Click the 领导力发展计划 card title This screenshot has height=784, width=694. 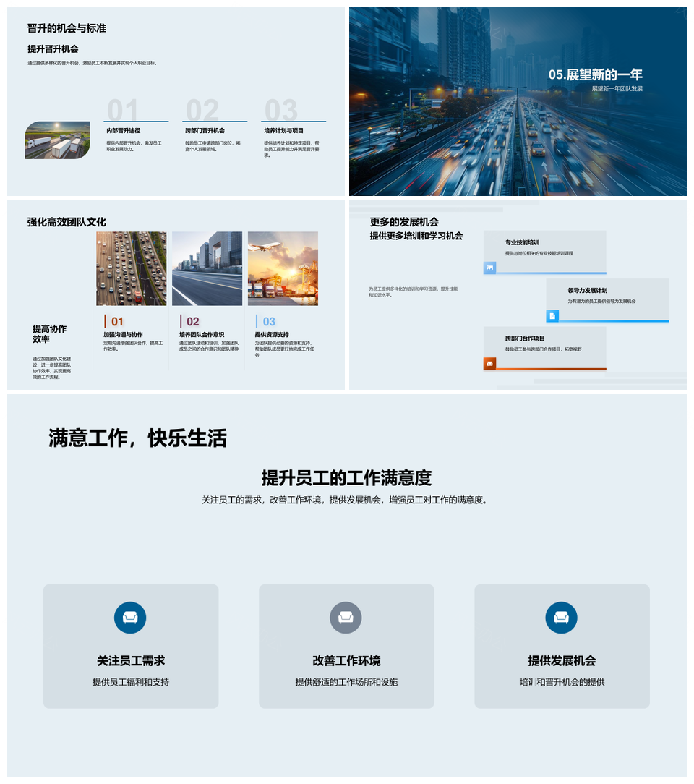587,291
